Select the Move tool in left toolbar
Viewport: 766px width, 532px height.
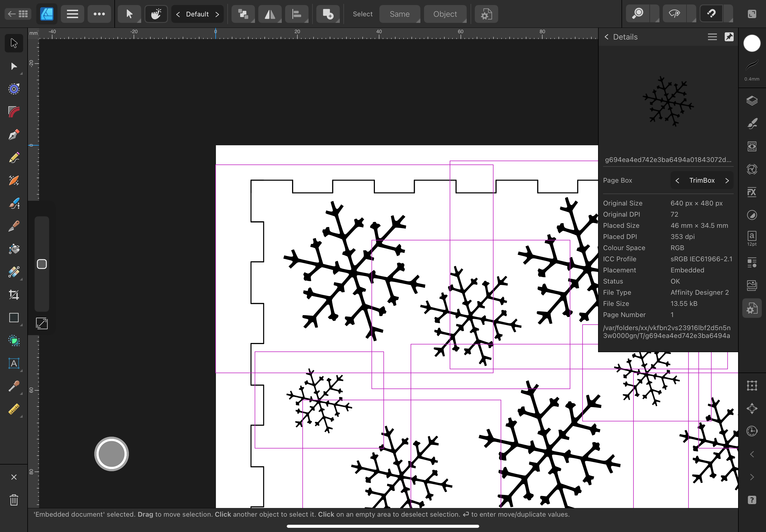[14, 43]
